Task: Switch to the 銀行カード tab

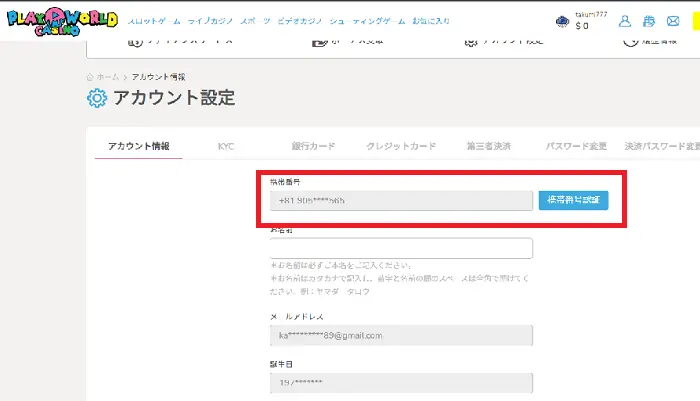Action: [313, 146]
